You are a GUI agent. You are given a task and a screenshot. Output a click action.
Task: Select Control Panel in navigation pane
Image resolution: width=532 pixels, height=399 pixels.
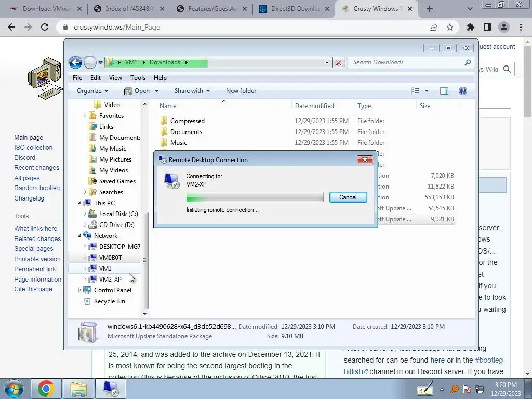pos(112,290)
